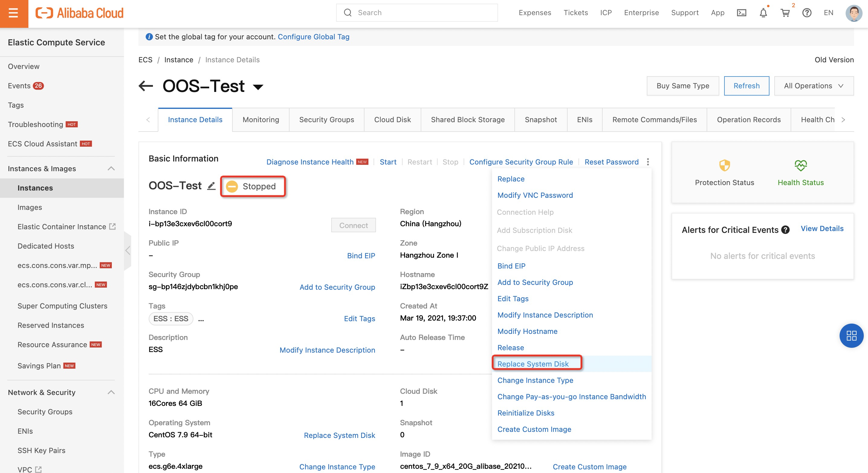Viewport: 868px width, 473px height.
Task: Select Replace System Disk menu item
Action: tap(533, 364)
